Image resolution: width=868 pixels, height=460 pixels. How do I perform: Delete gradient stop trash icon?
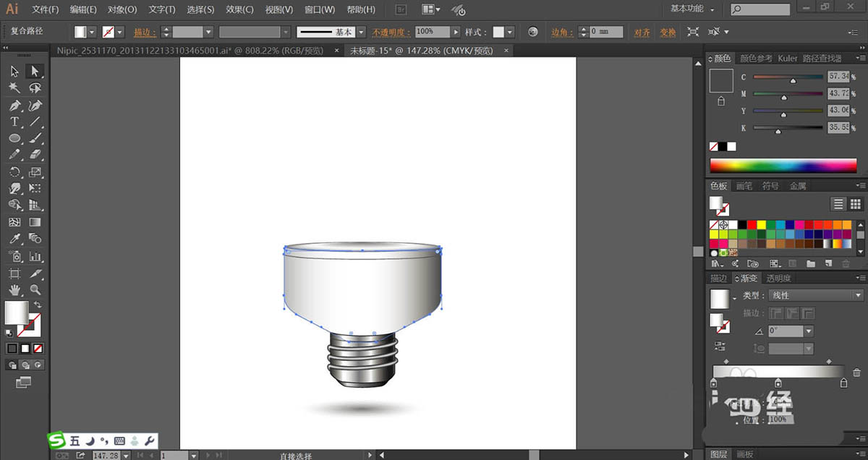click(x=856, y=372)
